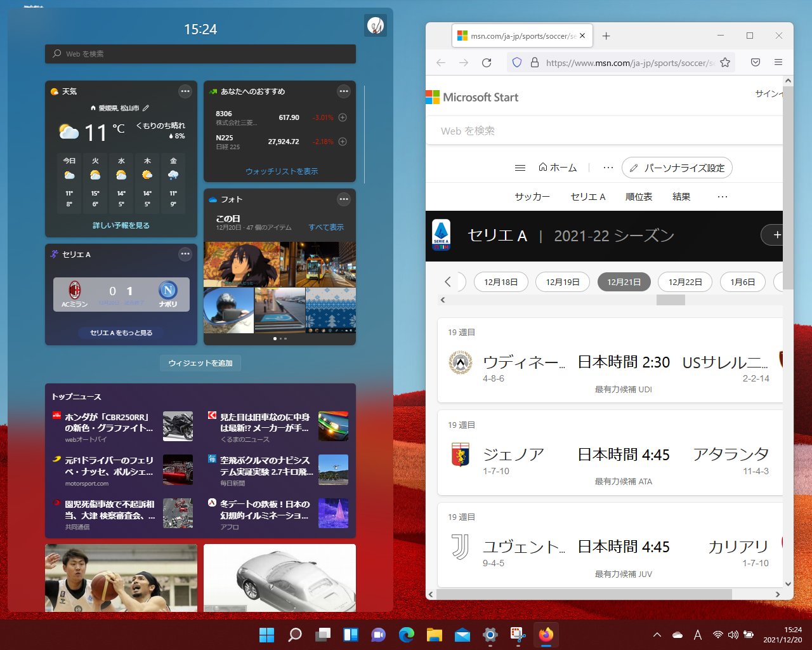This screenshot has height=650, width=812.
Task: Launch Microsoft Edge from the taskbar
Action: [406, 634]
